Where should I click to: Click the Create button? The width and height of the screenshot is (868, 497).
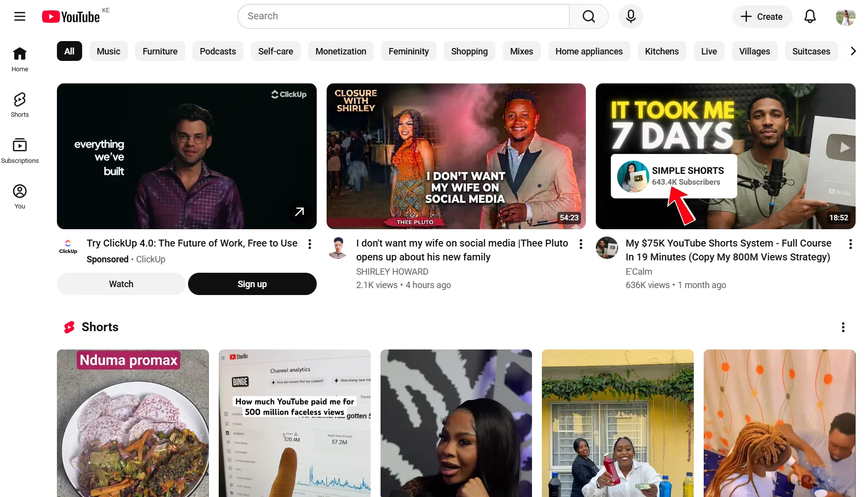(762, 16)
